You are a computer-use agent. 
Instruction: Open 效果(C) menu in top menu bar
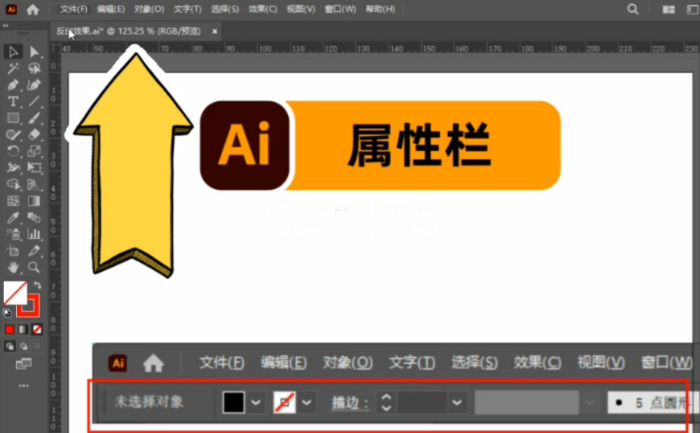pos(262,9)
